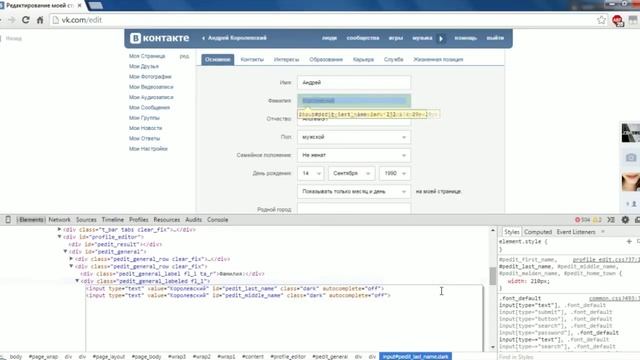Click the first name field Андрей
640x360 pixels.
354,82
